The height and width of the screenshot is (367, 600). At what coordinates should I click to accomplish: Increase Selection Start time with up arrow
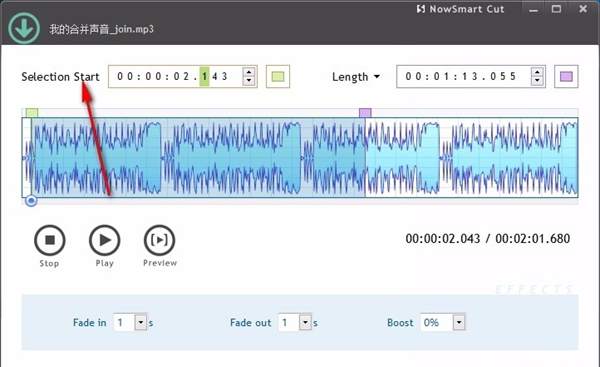pos(249,72)
